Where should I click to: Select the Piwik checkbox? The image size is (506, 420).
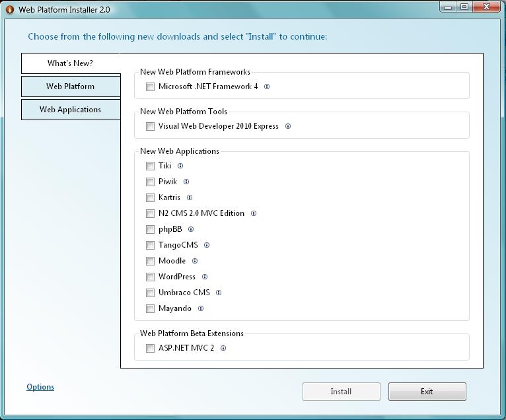pos(150,182)
